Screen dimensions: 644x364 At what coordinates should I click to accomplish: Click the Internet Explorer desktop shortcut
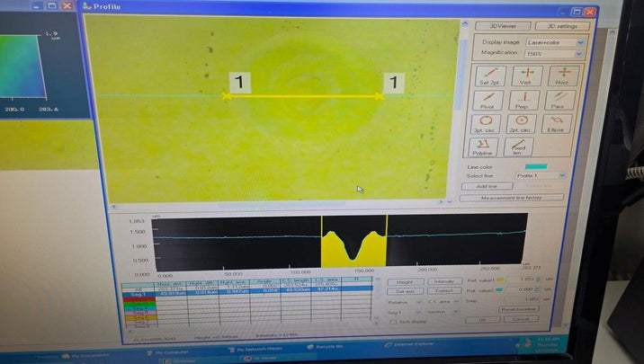409,344
